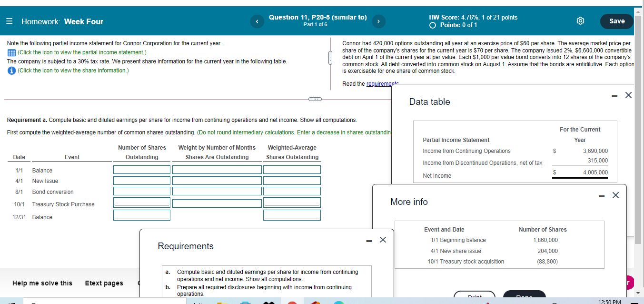This screenshot has width=644, height=304.
Task: Click the new share issue value 204,000
Action: click(547, 251)
